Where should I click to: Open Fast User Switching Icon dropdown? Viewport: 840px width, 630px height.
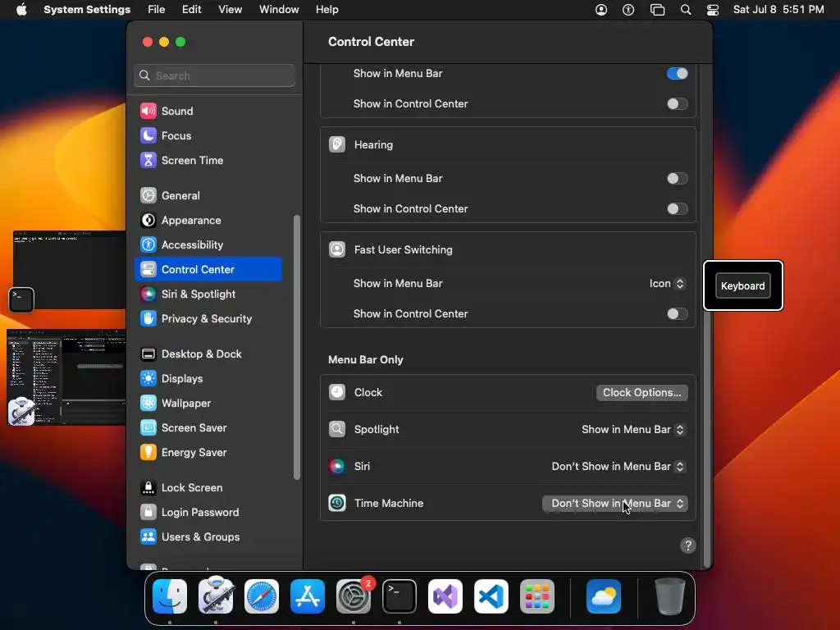click(667, 283)
